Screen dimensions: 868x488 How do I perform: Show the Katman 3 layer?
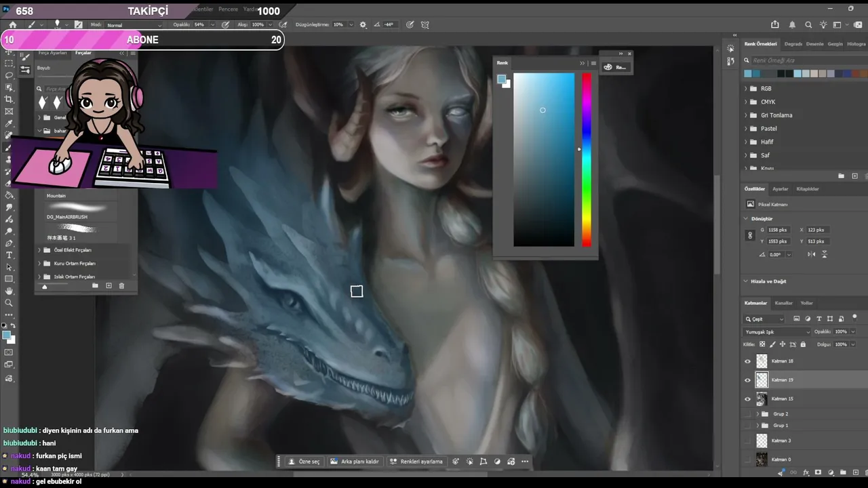tap(748, 441)
